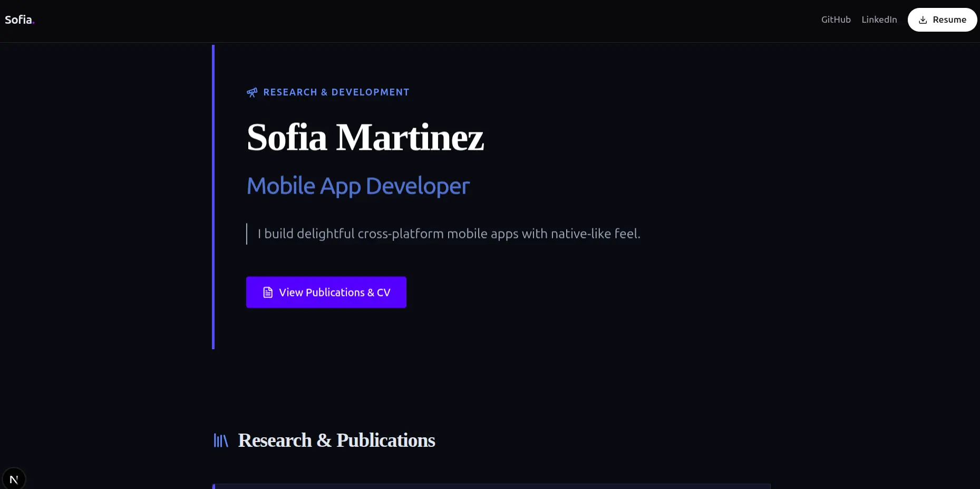
Task: Click the purple dot after Sofia logo
Action: 33,23
